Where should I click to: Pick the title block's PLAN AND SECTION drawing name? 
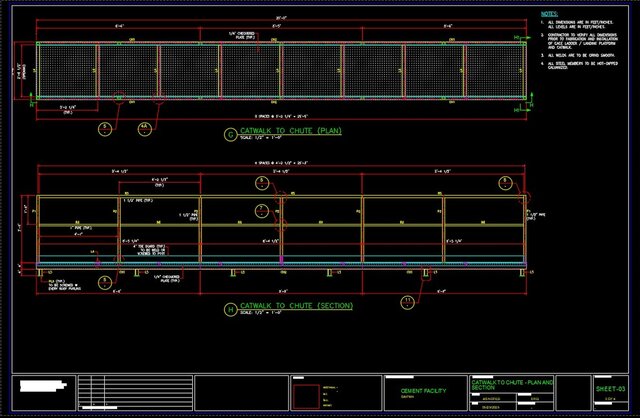point(512,384)
